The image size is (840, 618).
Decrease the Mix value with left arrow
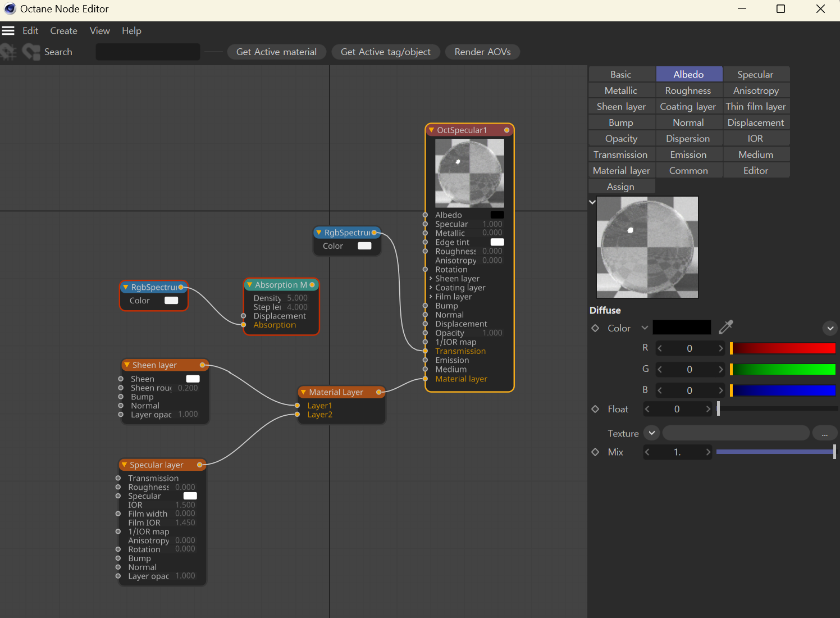(647, 452)
